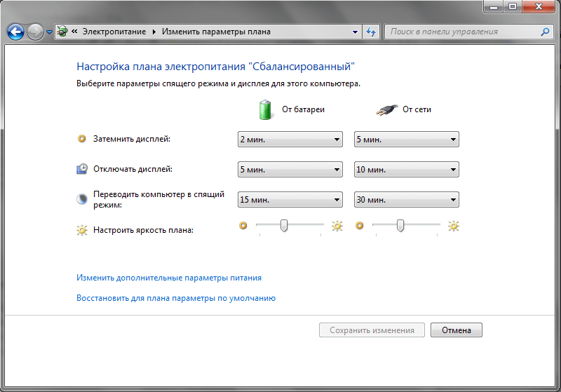The height and width of the screenshot is (392, 561).
Task: Open battery 'Затемнить дисплей' dropdown showing 2 мин.
Action: click(290, 140)
